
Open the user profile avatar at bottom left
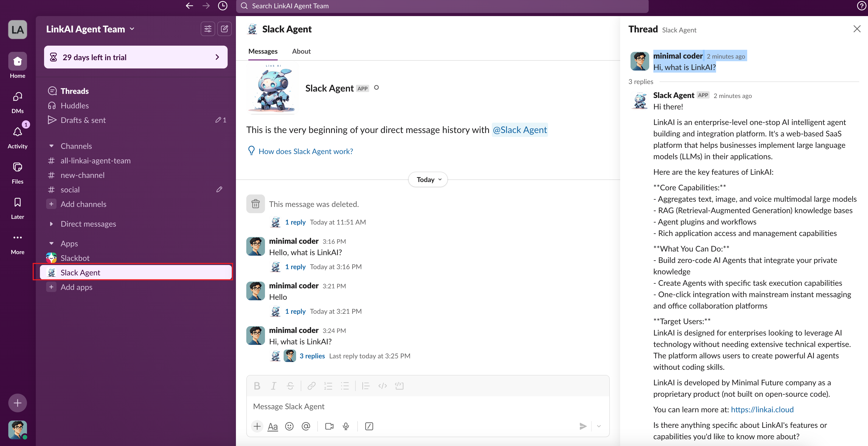18,430
